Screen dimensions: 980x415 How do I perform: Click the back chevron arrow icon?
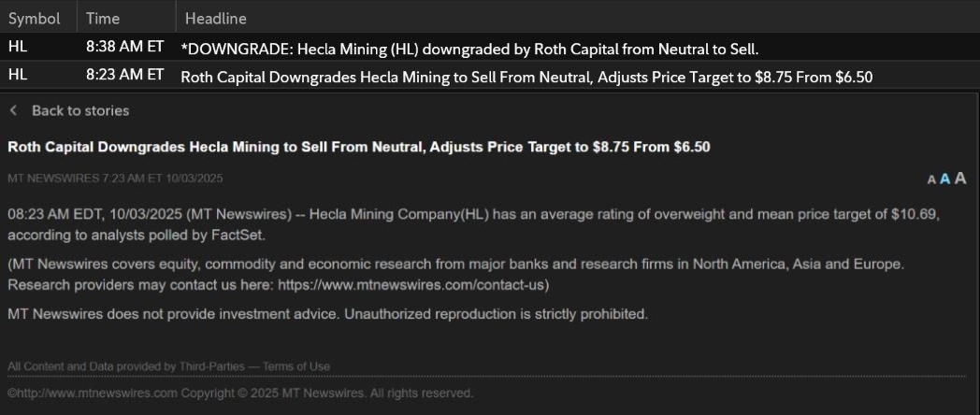point(13,110)
